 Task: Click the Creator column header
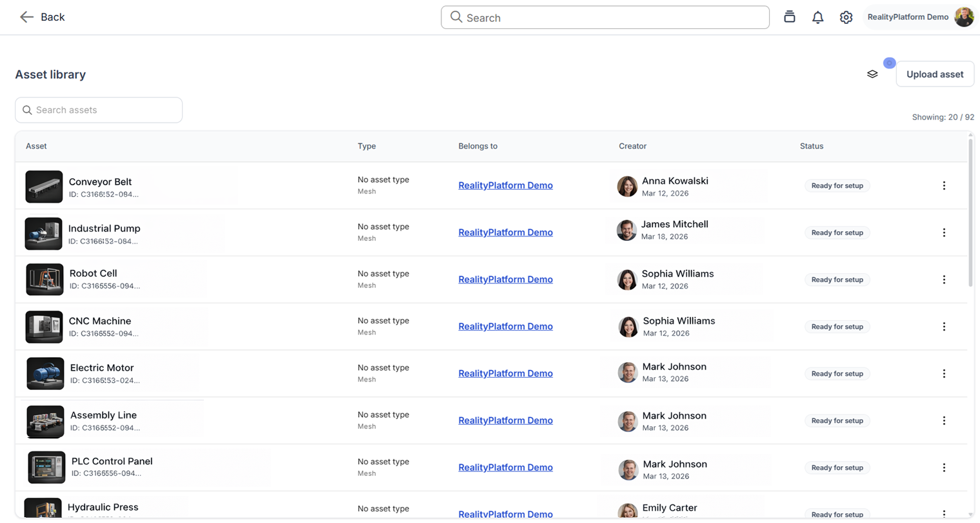[x=632, y=147]
